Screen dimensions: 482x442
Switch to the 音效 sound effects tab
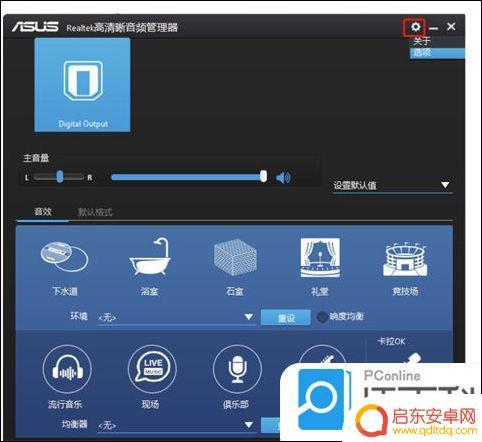click(x=43, y=212)
